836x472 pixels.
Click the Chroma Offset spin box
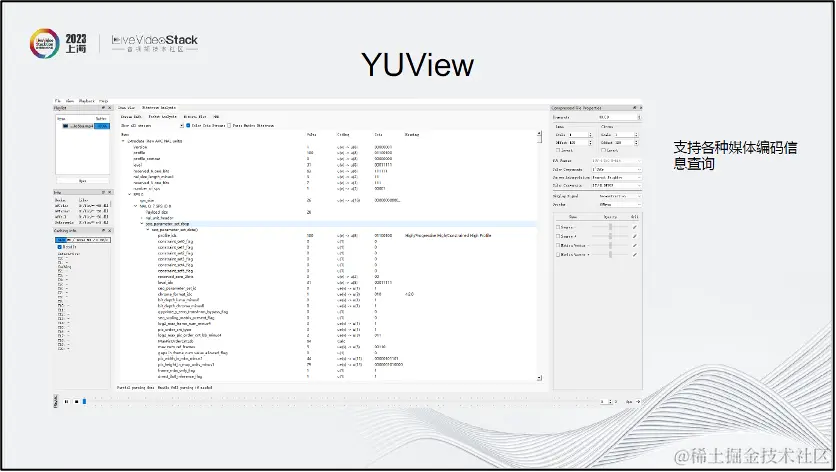(x=625, y=143)
